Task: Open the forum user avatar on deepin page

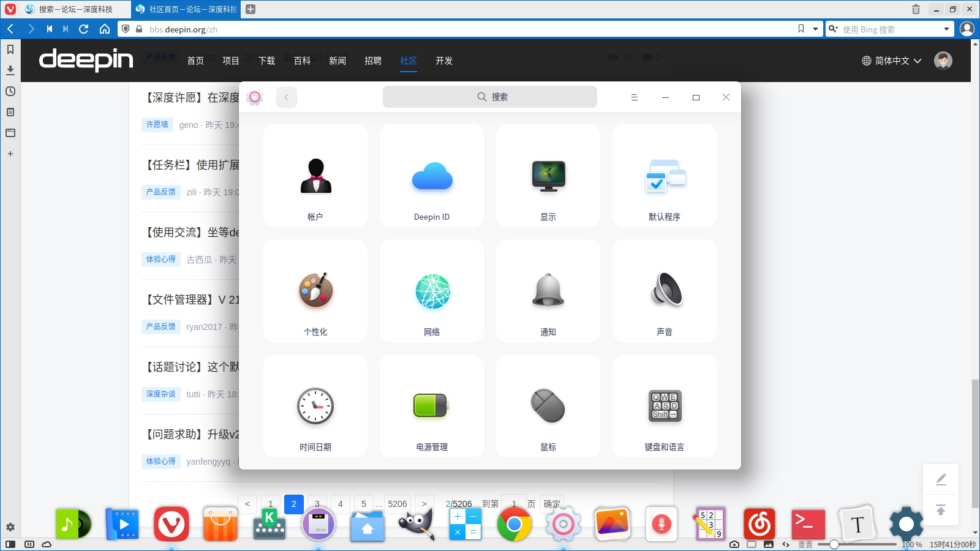Action: coord(943,61)
